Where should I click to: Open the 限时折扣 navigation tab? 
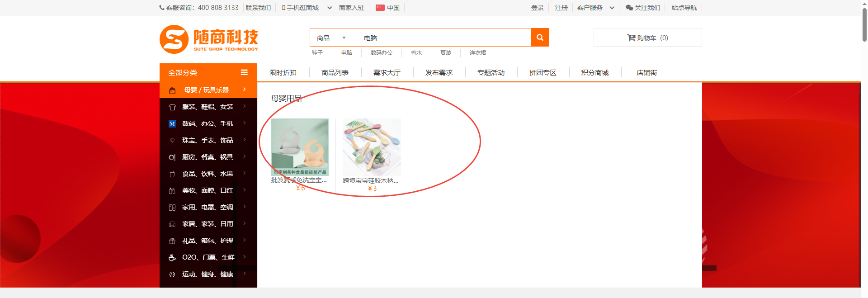[283, 73]
